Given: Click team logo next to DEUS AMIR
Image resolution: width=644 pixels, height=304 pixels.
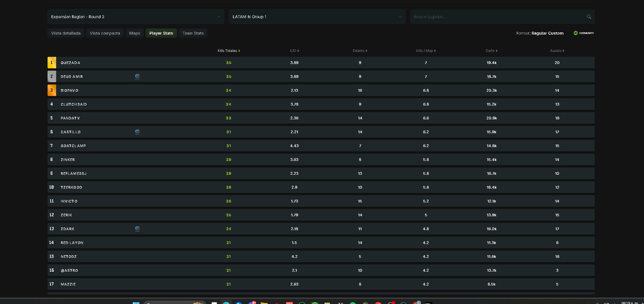Looking at the screenshot, I should coord(137,76).
